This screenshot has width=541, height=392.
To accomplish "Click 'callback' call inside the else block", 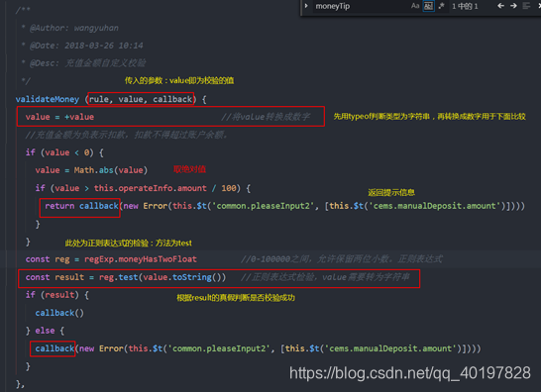I will click(54, 348).
